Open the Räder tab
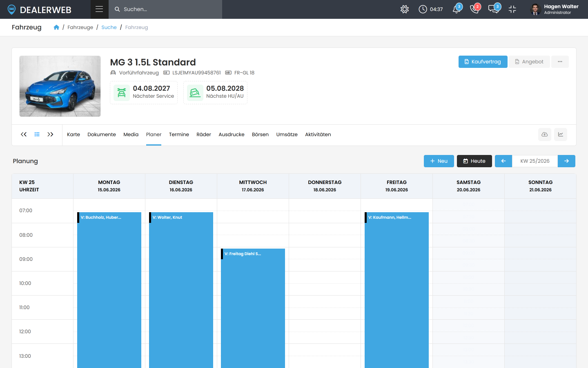The image size is (588, 368). point(204,135)
